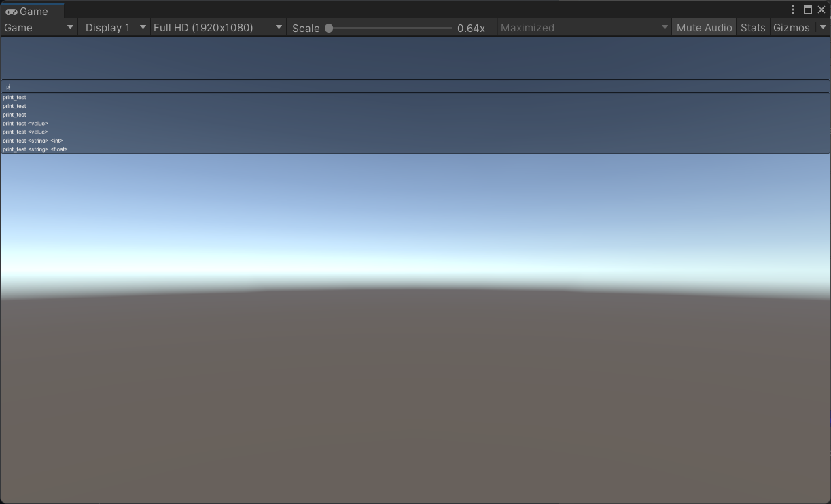Click the Scale slider handle
The width and height of the screenshot is (831, 504).
329,29
